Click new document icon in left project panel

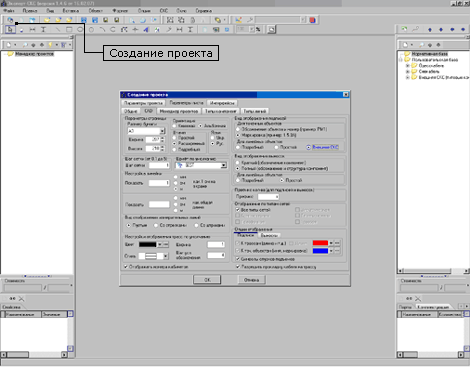click(8, 45)
